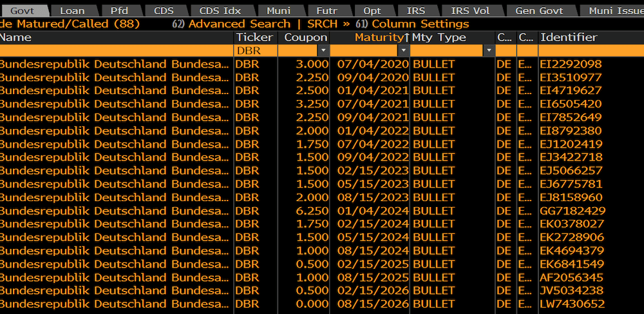Switch to the IRS tab
Viewport: 644px width, 314px height.
pos(417,11)
